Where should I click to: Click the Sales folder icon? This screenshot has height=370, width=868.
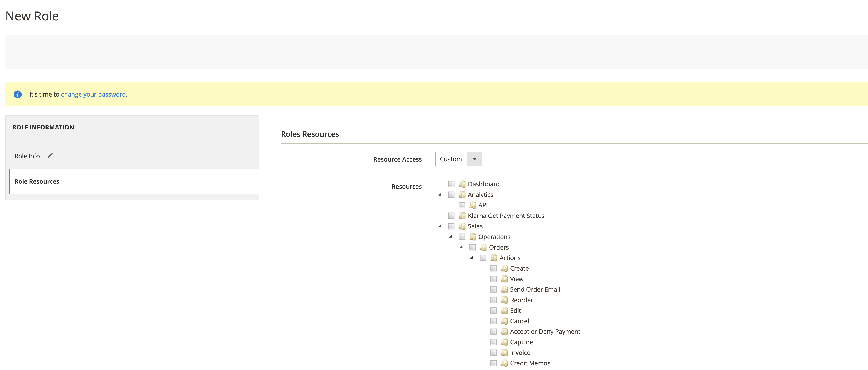tap(462, 226)
